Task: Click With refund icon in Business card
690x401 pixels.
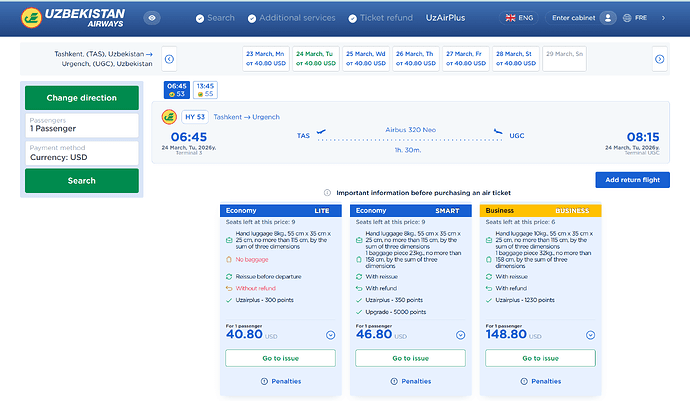Action: coord(488,288)
